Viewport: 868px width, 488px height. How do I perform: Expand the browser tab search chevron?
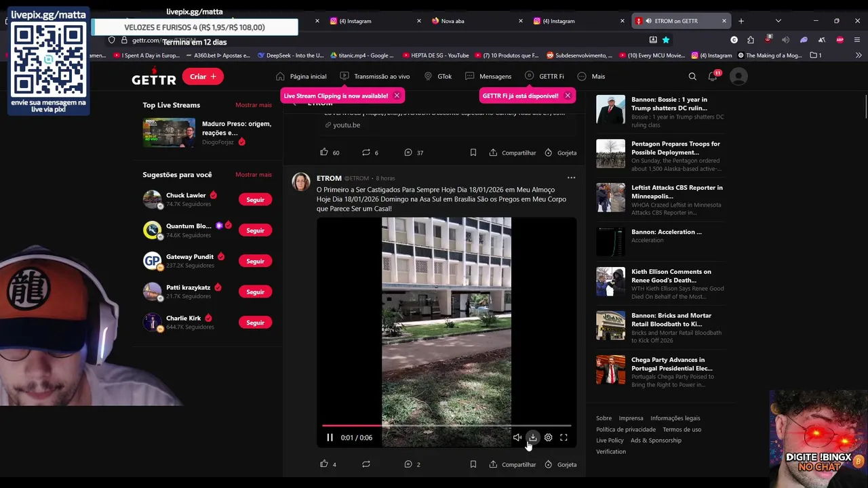coord(778,21)
